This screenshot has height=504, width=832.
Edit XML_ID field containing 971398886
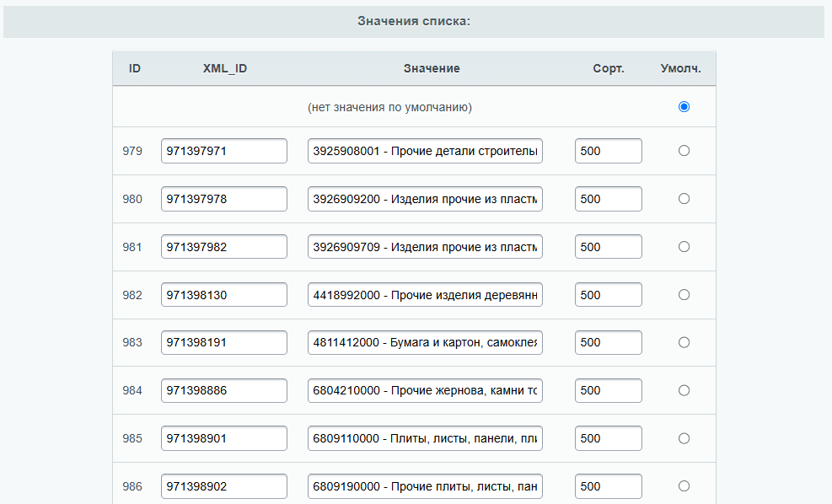[224, 390]
